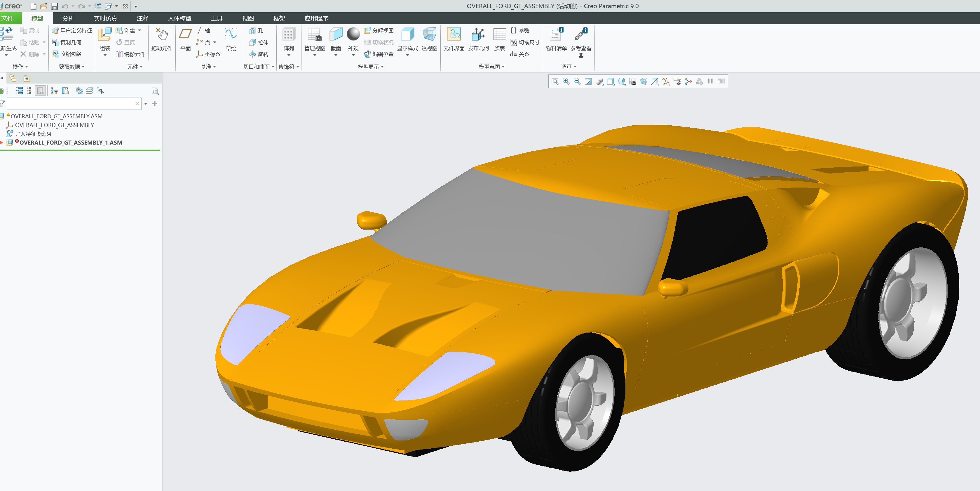Click the 族表 (Family Table) icon

tap(500, 34)
